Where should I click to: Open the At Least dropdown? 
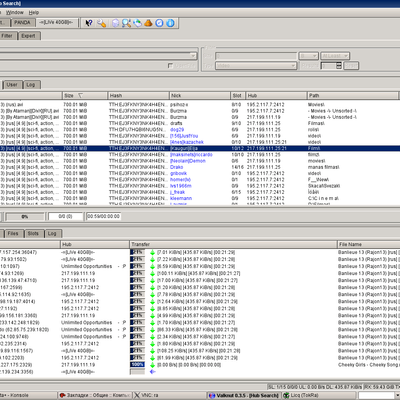(335, 56)
